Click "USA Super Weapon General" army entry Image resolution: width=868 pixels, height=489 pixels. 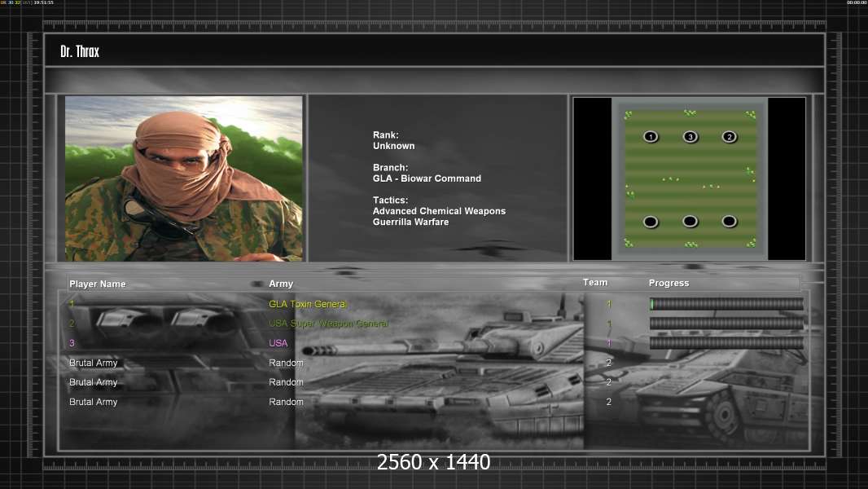pyautogui.click(x=328, y=324)
